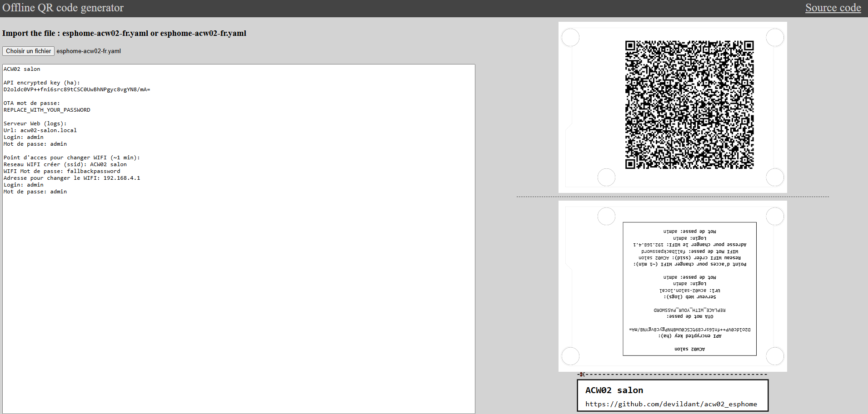The width and height of the screenshot is (868, 414).
Task: Click the bottom-right hole circle of the text card
Action: pos(775,356)
